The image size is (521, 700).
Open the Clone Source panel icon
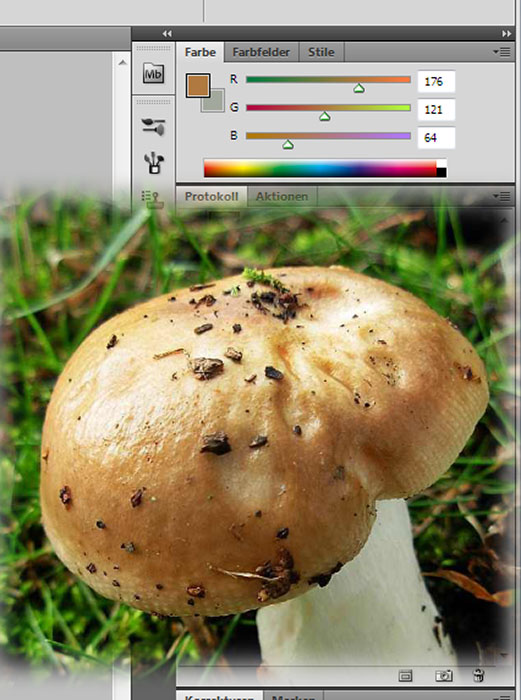click(x=153, y=199)
